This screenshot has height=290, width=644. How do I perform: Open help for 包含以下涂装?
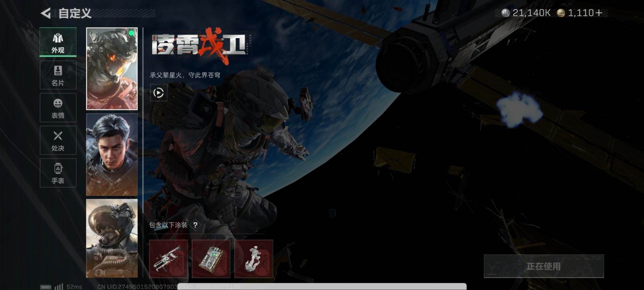click(x=195, y=225)
